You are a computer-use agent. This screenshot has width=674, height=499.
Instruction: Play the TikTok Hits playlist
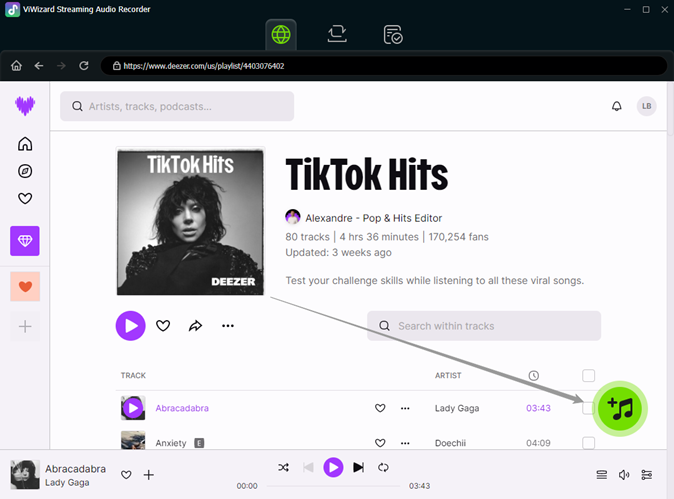click(131, 326)
